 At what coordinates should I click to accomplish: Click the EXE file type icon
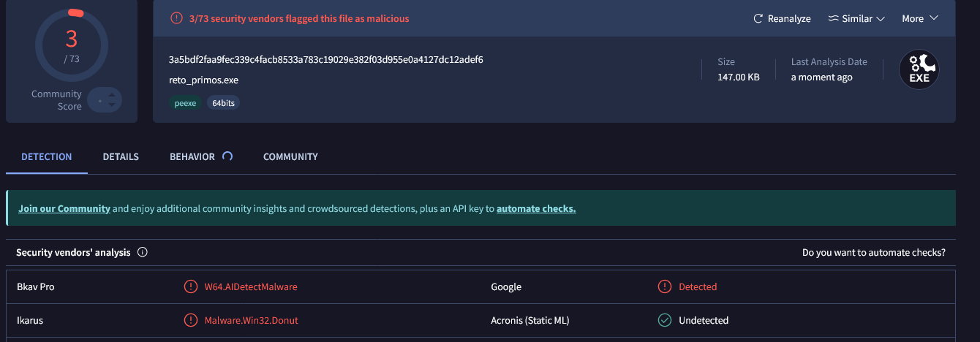pos(919,70)
